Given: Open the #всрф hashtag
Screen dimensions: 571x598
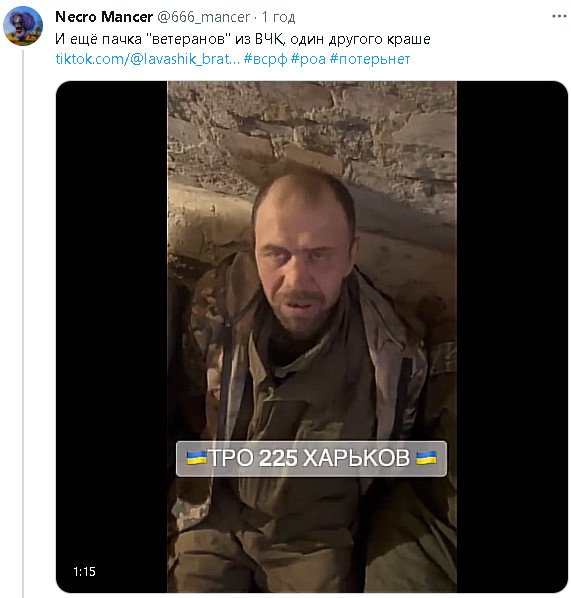Looking at the screenshot, I should 265,59.
